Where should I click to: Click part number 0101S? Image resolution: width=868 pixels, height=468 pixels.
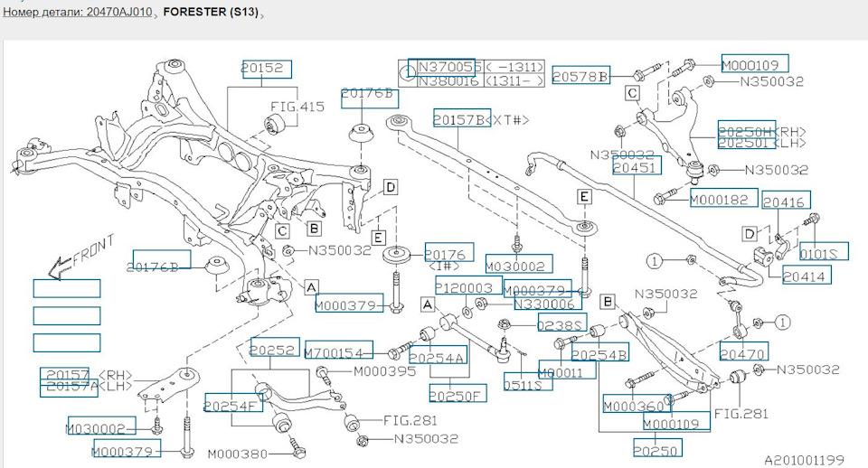pyautogui.click(x=824, y=251)
